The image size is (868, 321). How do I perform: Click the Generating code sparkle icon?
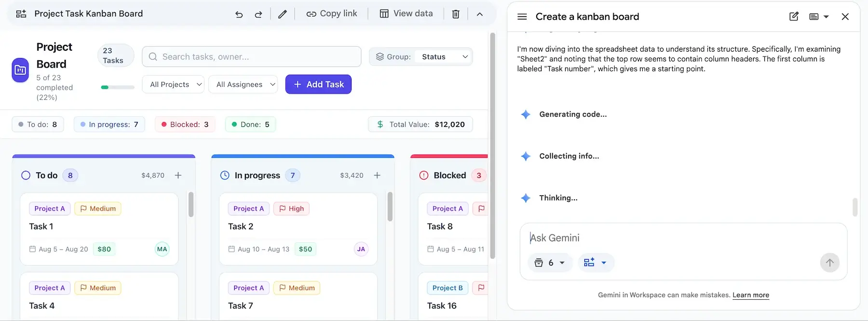[x=526, y=114]
